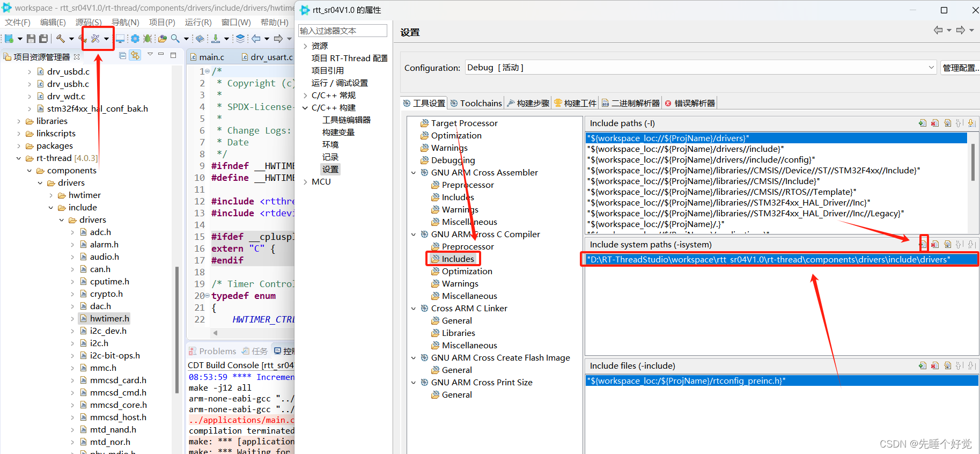Click the 管理配置 button
The image size is (980, 454).
960,68
